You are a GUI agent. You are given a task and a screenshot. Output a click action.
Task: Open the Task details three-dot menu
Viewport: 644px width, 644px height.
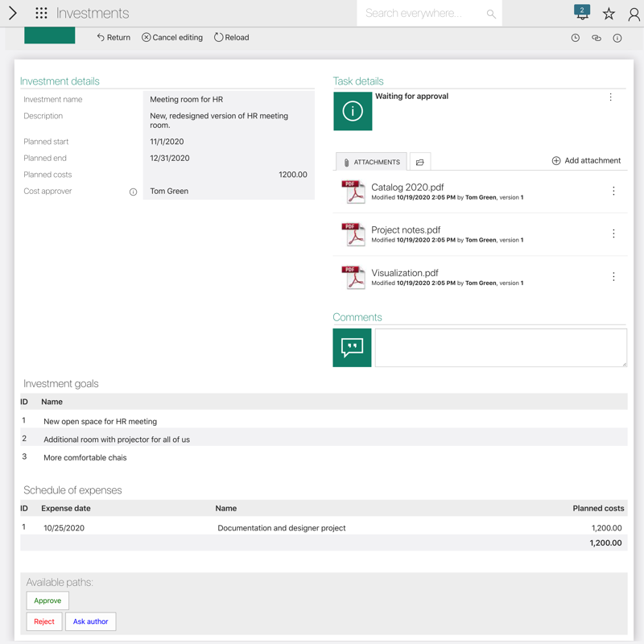610,97
